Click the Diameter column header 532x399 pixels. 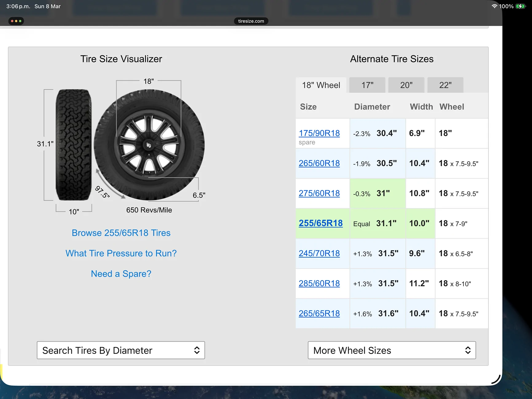(x=372, y=107)
